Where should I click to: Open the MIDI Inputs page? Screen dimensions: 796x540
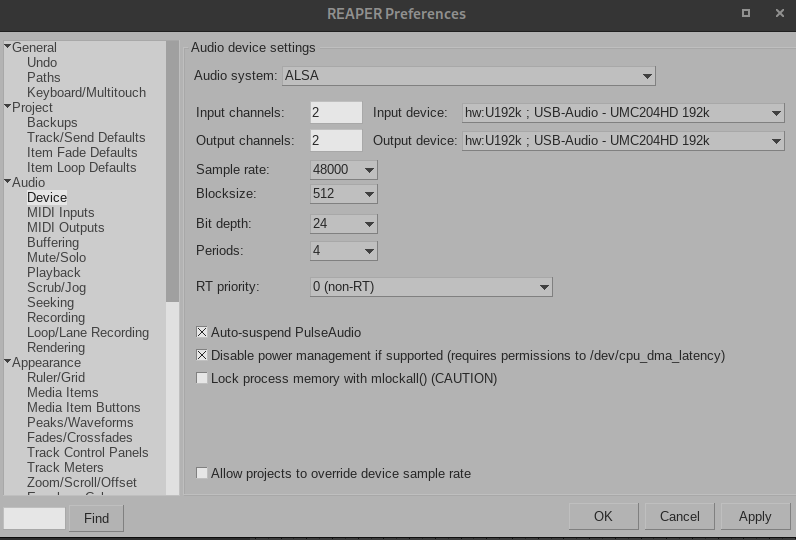(61, 212)
